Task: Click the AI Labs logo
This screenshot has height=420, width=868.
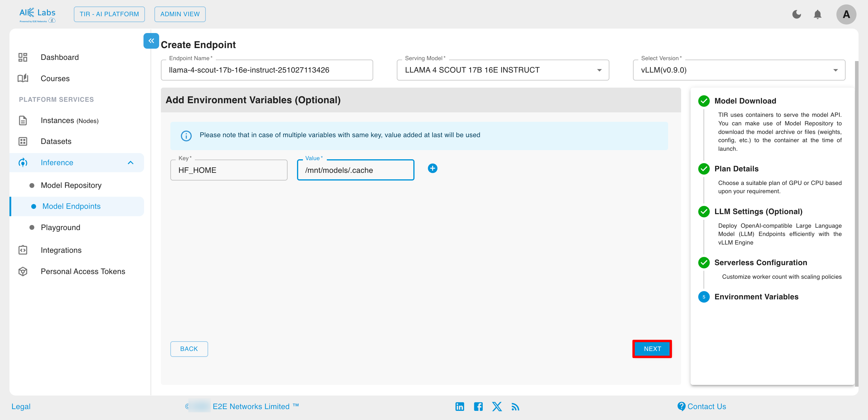Action: click(37, 15)
